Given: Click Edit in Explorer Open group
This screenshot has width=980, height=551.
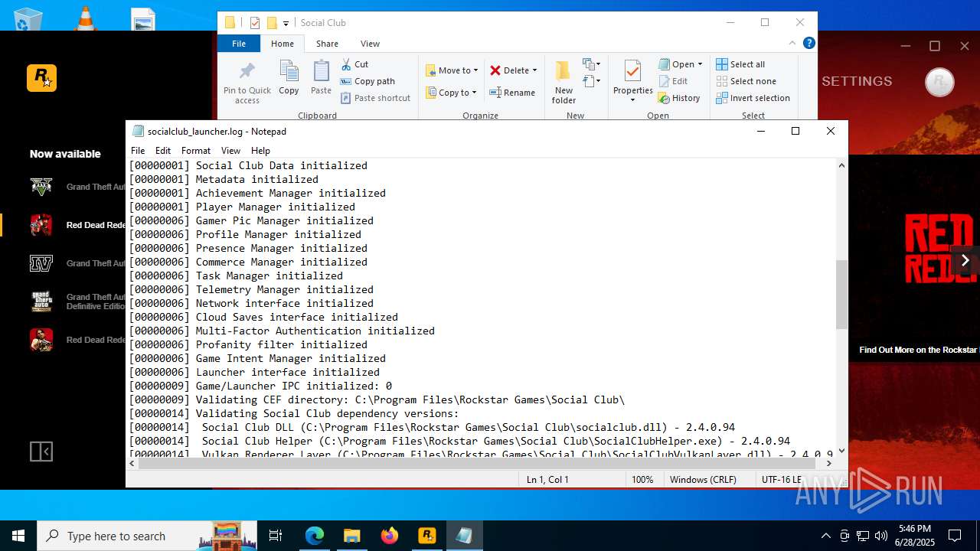Looking at the screenshot, I should coord(672,81).
